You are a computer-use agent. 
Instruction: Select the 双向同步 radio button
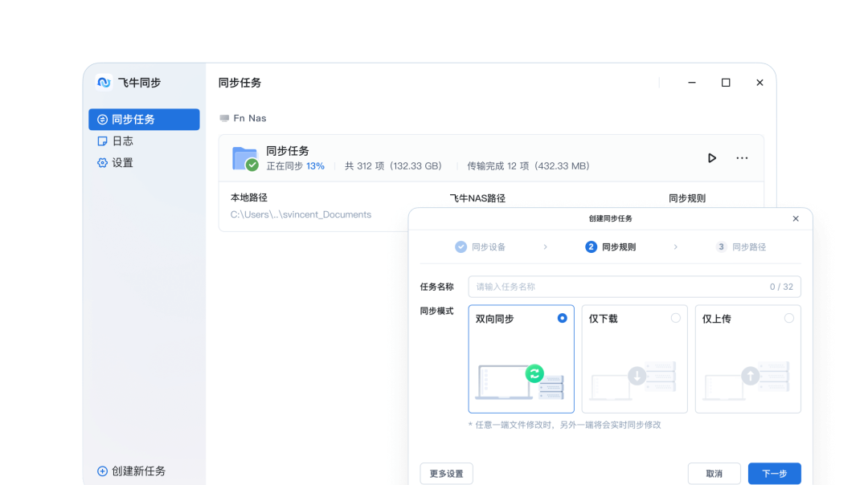[562, 318]
